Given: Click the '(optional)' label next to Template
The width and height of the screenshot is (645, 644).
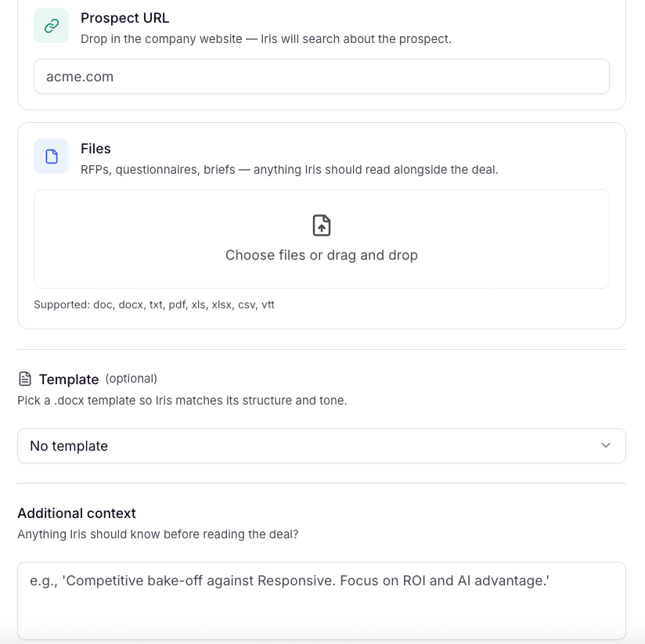Looking at the screenshot, I should click(x=132, y=379).
